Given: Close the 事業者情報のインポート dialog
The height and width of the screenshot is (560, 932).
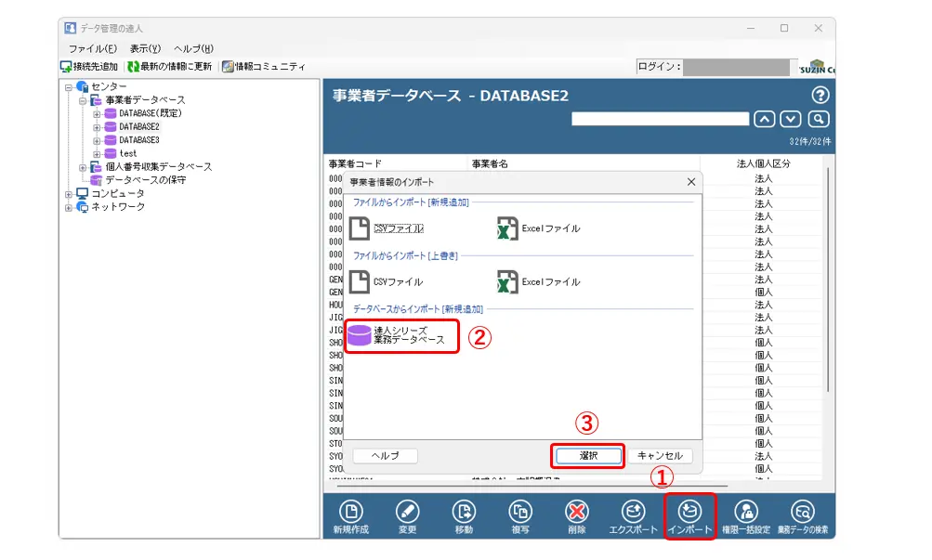Looking at the screenshot, I should pos(690,182).
